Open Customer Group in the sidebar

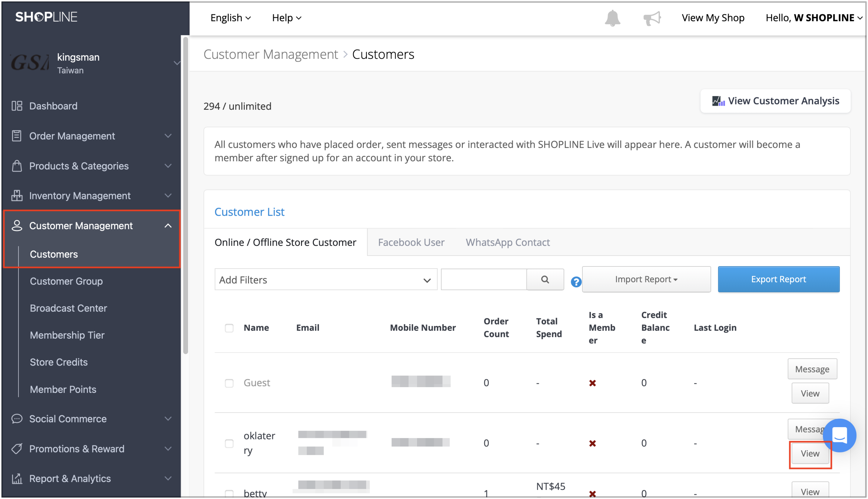tap(66, 281)
